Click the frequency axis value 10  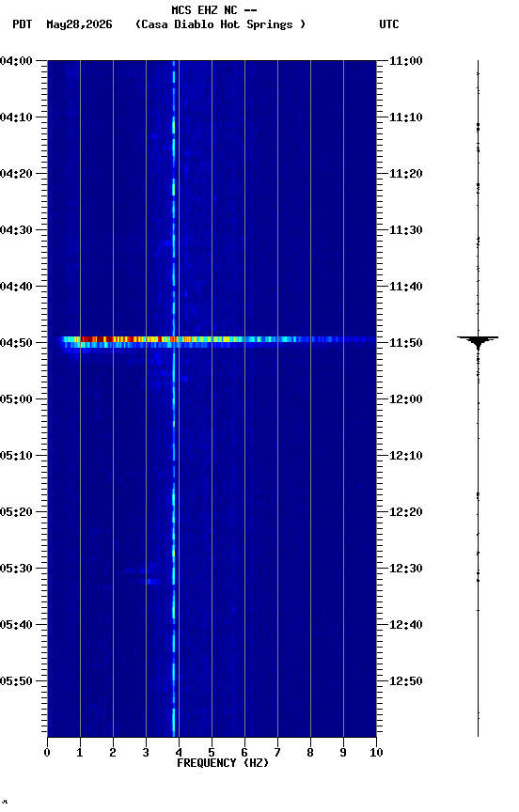click(376, 753)
